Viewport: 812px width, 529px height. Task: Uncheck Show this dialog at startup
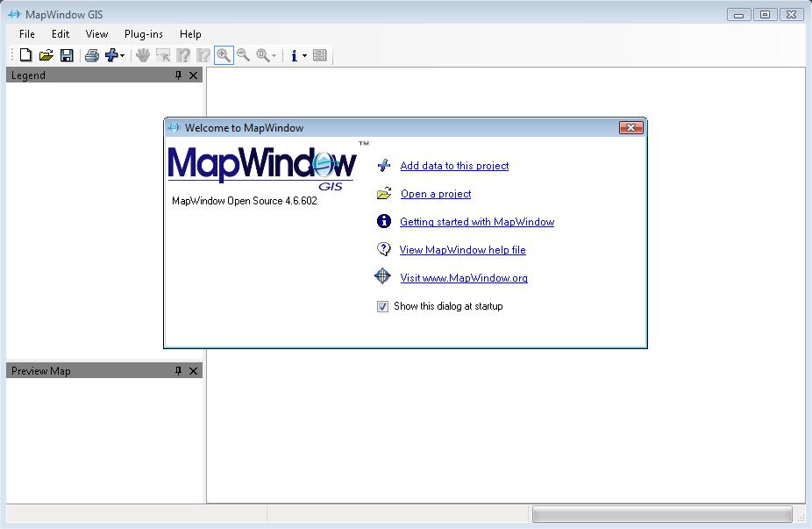pos(382,307)
